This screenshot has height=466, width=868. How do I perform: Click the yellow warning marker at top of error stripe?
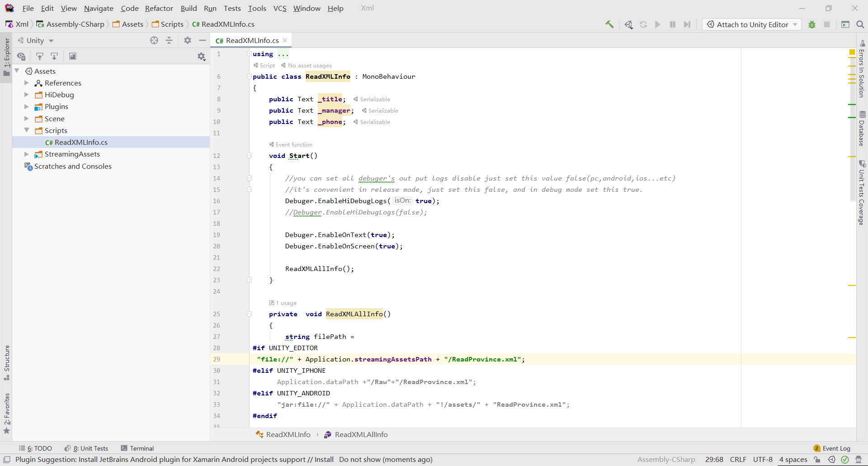point(852,52)
